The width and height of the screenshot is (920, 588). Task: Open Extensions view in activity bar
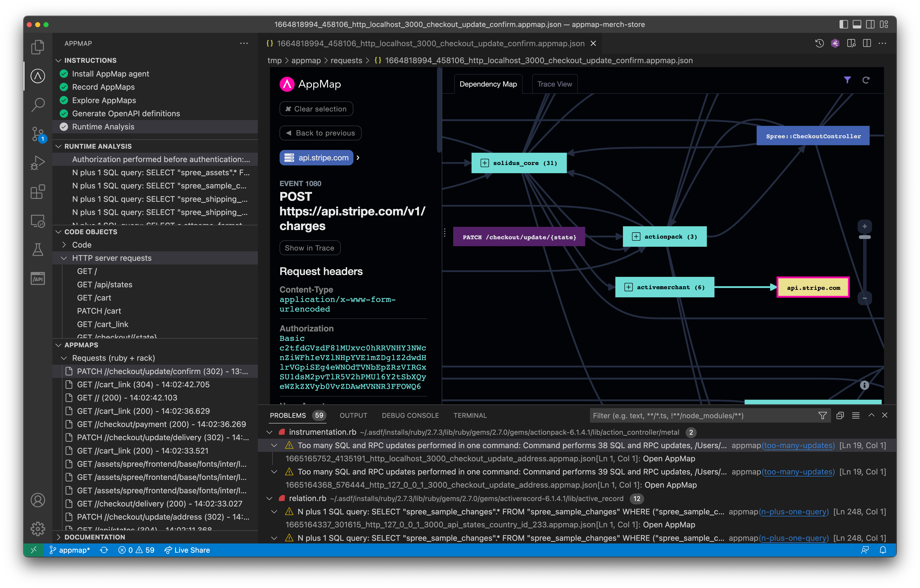(37, 192)
